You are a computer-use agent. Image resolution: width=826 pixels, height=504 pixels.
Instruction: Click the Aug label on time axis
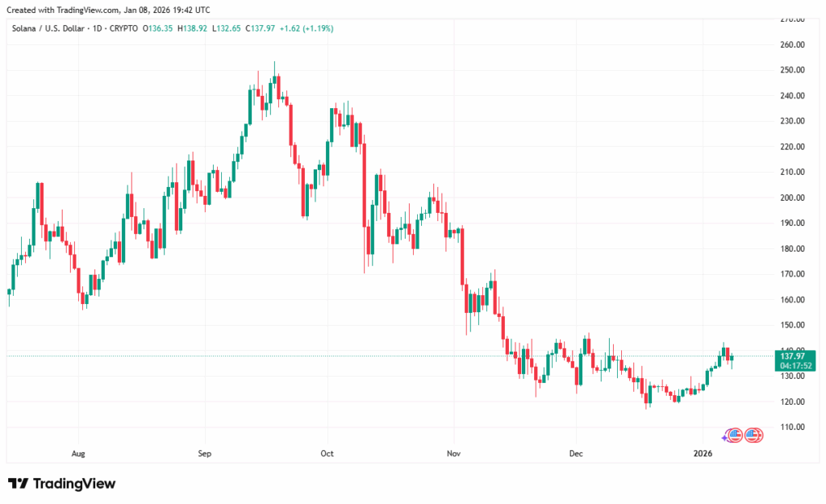pos(77,454)
